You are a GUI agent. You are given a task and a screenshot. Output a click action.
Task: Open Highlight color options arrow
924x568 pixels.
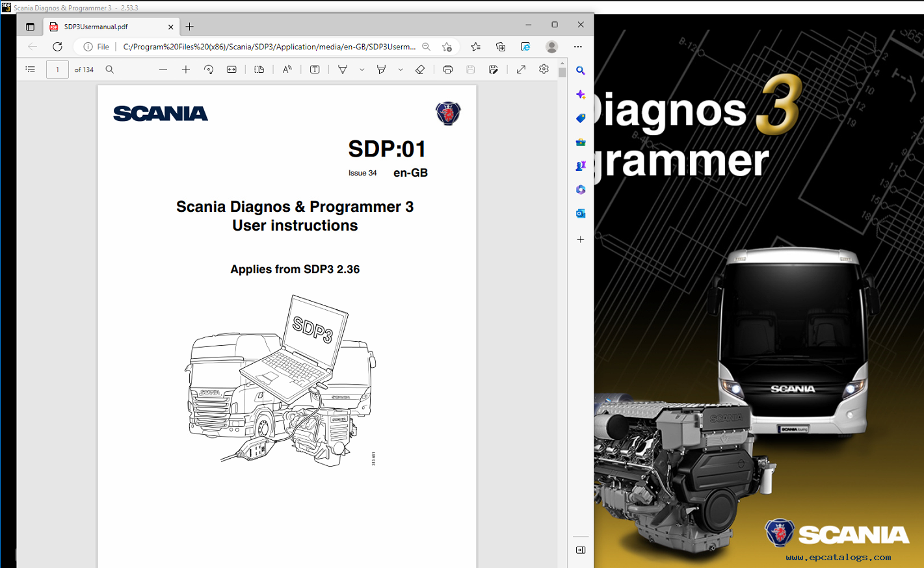point(401,70)
